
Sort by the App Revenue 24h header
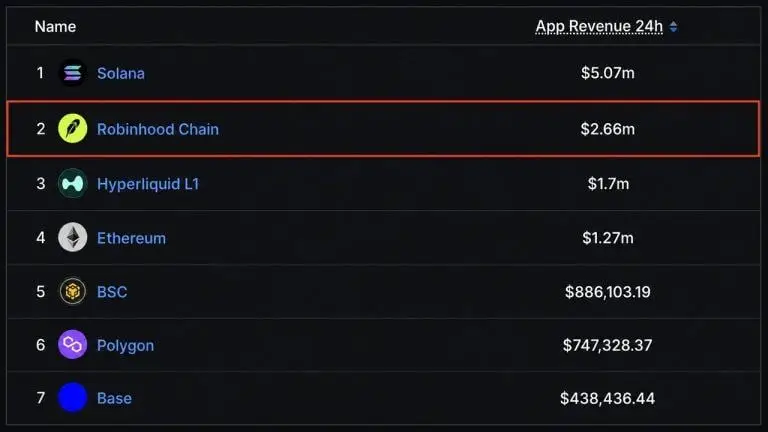(x=599, y=26)
